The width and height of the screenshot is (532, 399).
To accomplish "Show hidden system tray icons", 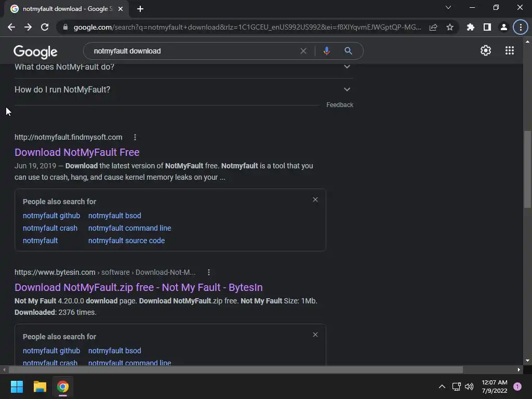I will point(442,387).
